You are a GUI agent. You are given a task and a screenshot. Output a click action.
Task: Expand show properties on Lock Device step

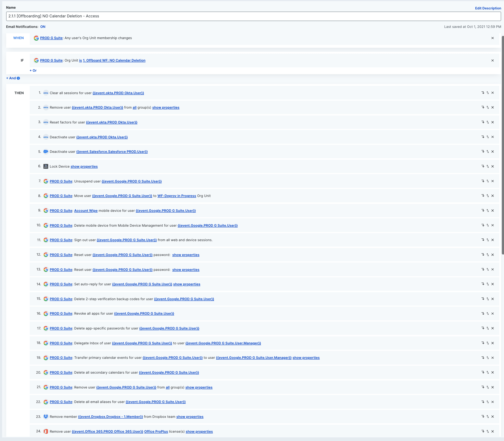coord(84,167)
